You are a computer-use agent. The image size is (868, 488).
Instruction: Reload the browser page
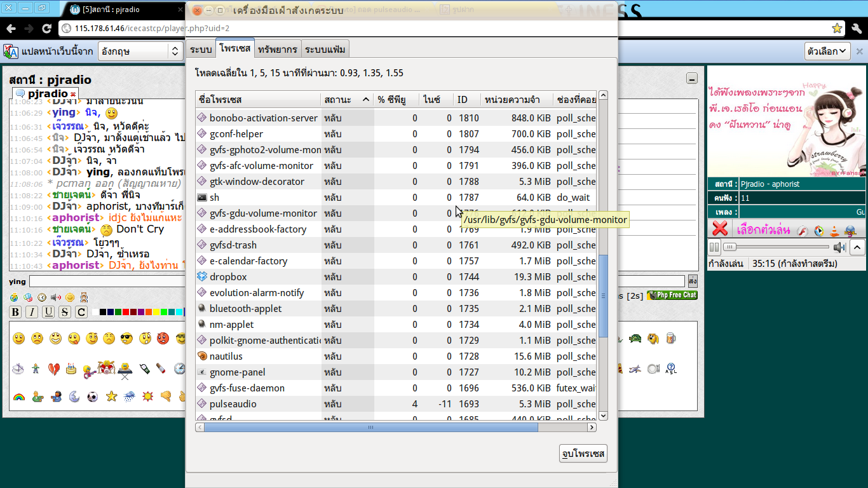tap(46, 29)
